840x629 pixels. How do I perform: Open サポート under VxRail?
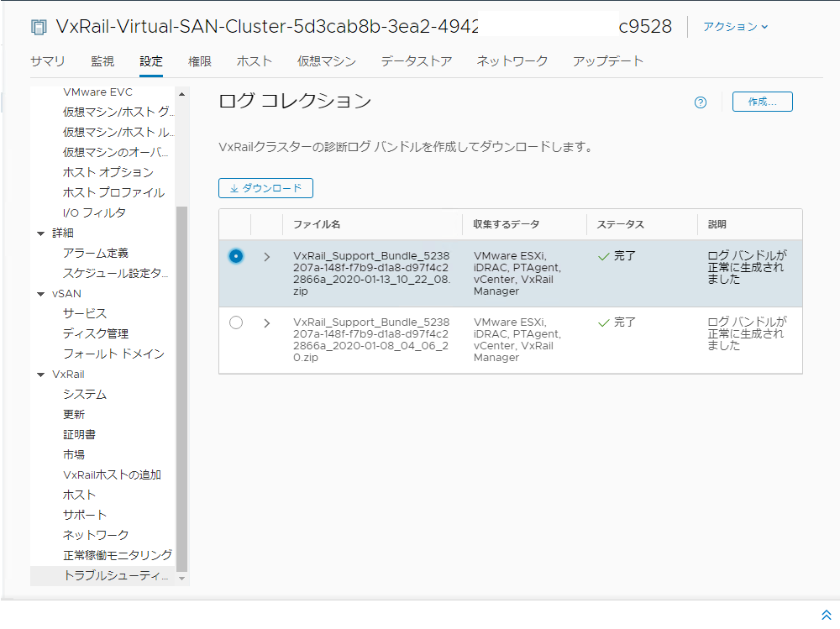(x=85, y=516)
